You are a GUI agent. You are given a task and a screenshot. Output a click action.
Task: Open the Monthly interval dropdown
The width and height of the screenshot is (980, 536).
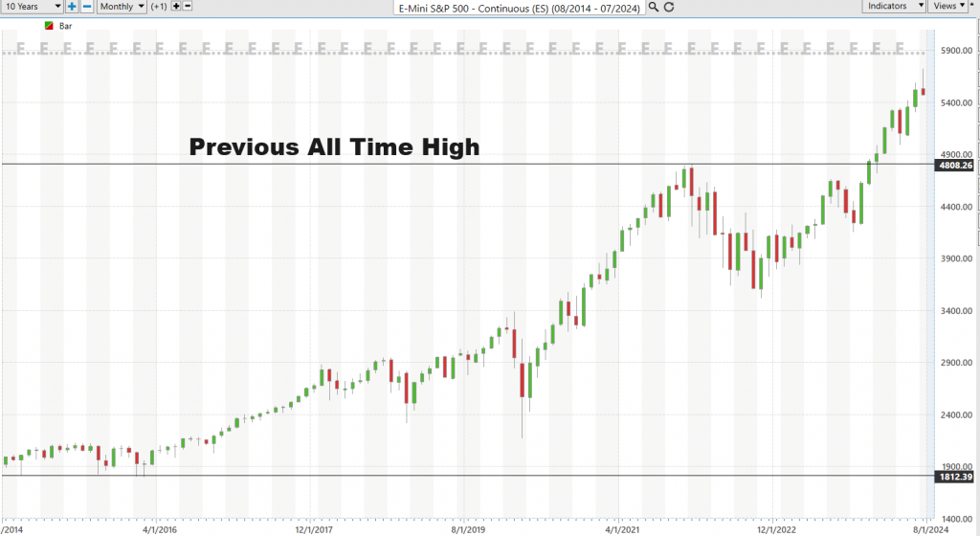pos(122,7)
